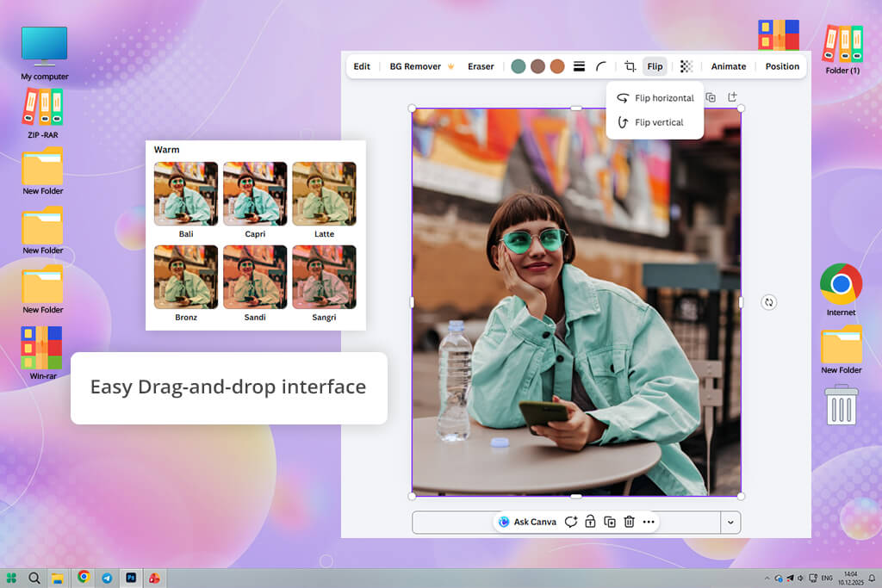This screenshot has height=588, width=882.
Task: Open the three-dot More options menu
Action: point(649,522)
